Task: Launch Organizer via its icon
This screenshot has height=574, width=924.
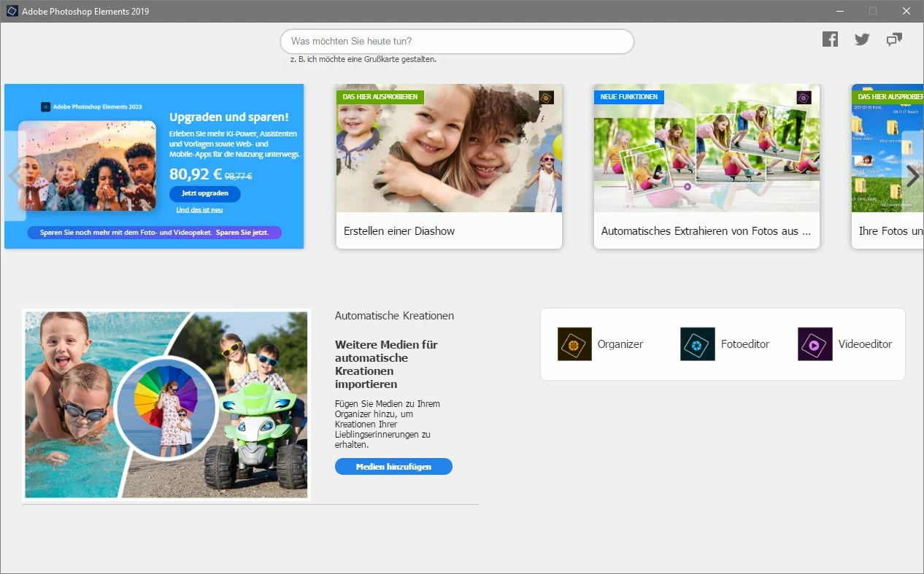Action: (574, 344)
